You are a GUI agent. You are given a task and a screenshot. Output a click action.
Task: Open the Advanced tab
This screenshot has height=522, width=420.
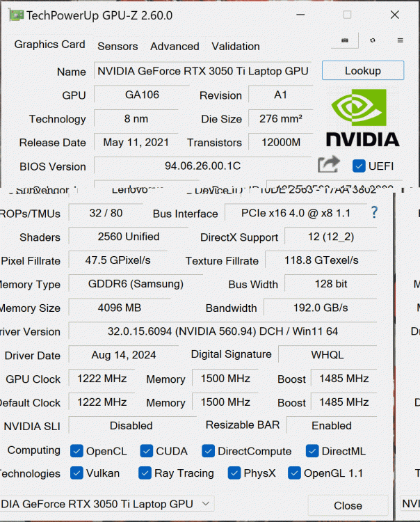coord(175,47)
